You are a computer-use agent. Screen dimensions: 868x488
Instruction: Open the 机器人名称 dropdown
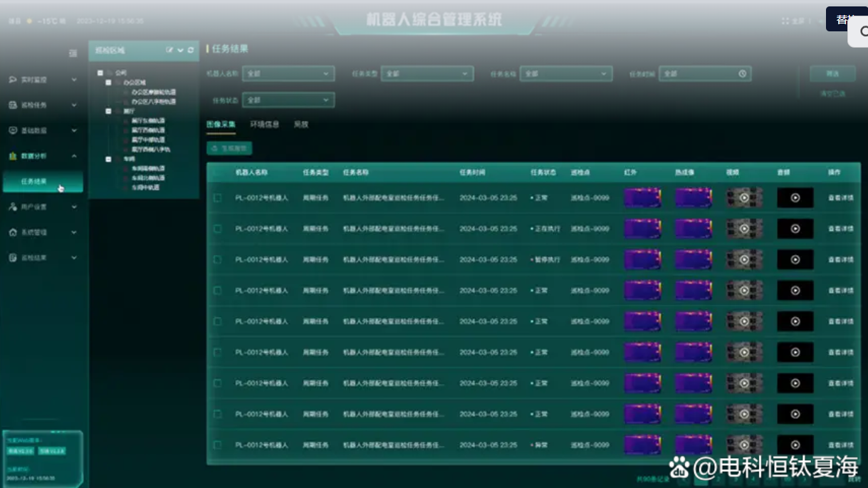coord(288,73)
